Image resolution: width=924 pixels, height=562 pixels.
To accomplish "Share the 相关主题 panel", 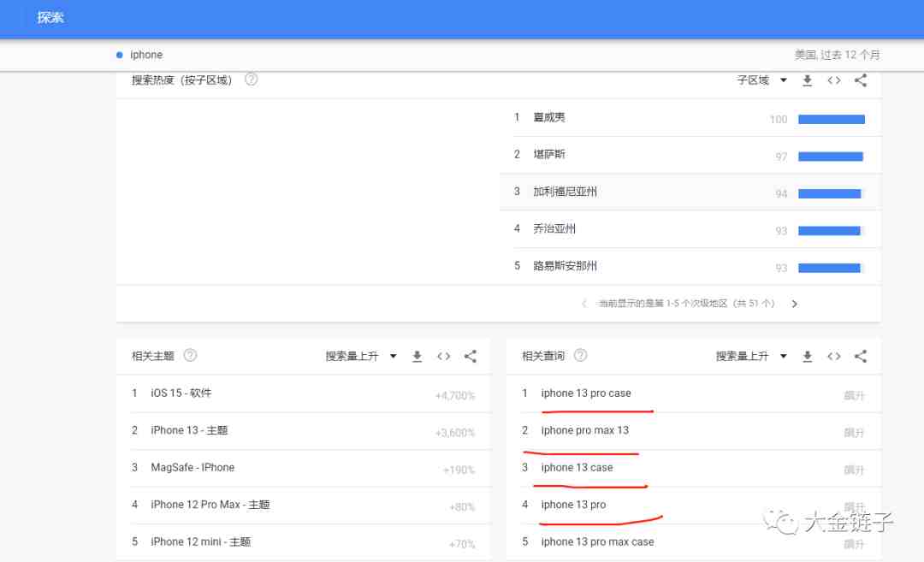I will (470, 357).
